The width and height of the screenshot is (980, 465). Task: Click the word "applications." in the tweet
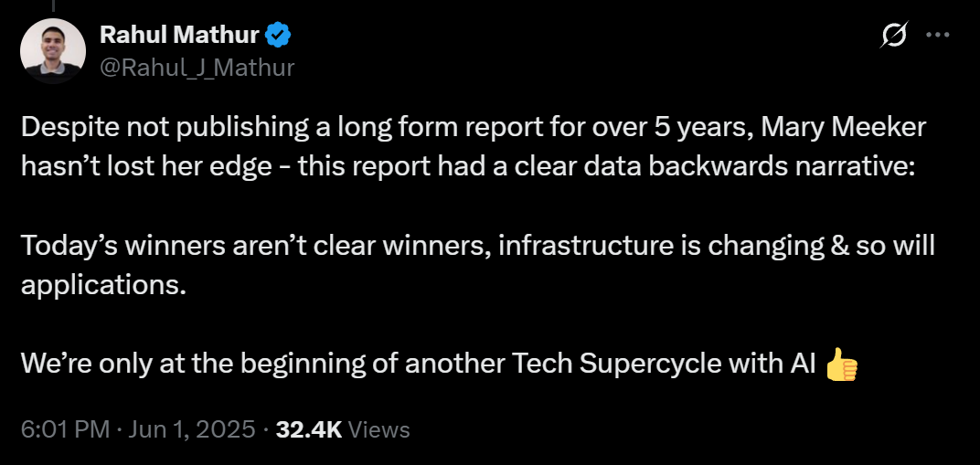(103, 284)
